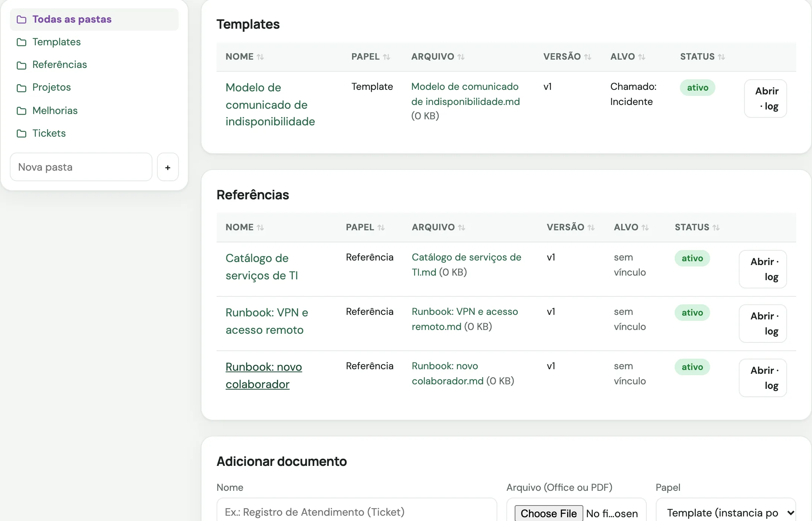
Task: Click the Choose File button
Action: [x=549, y=513]
